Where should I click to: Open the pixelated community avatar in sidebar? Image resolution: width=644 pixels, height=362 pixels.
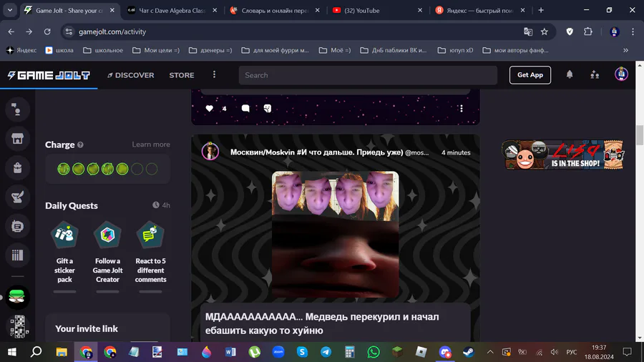click(17, 326)
